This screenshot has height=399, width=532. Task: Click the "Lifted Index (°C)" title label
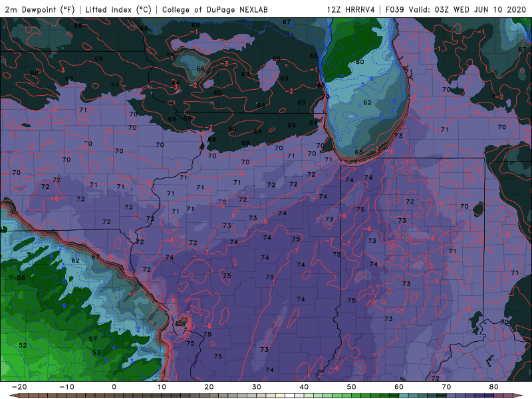point(118,9)
